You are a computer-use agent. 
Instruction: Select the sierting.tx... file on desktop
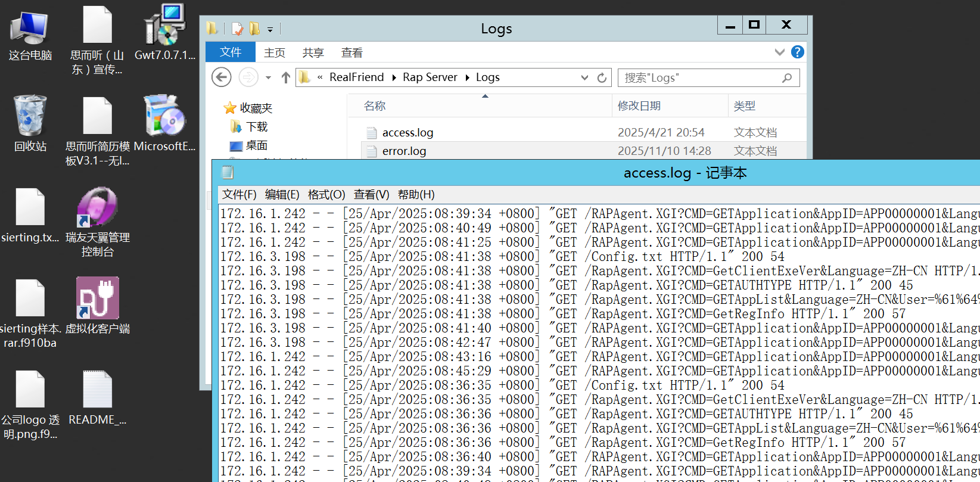tap(30, 215)
